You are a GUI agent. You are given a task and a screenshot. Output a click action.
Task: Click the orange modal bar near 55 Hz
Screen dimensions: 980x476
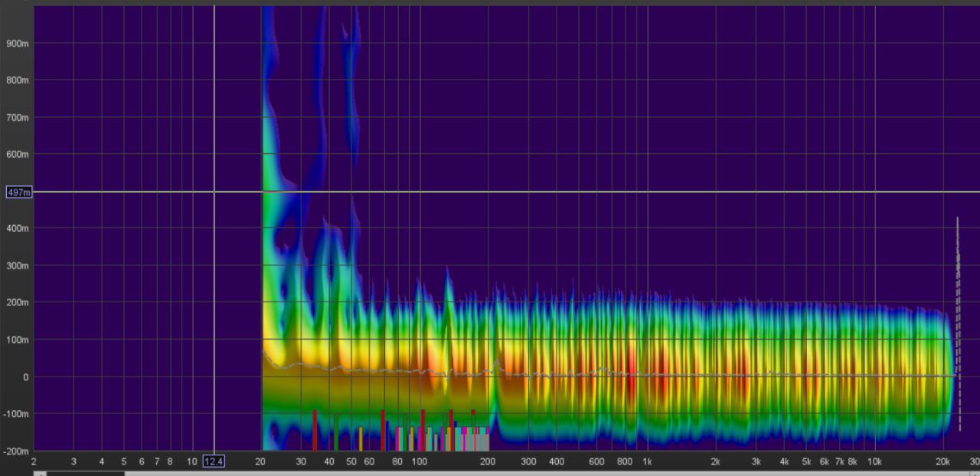click(360, 439)
